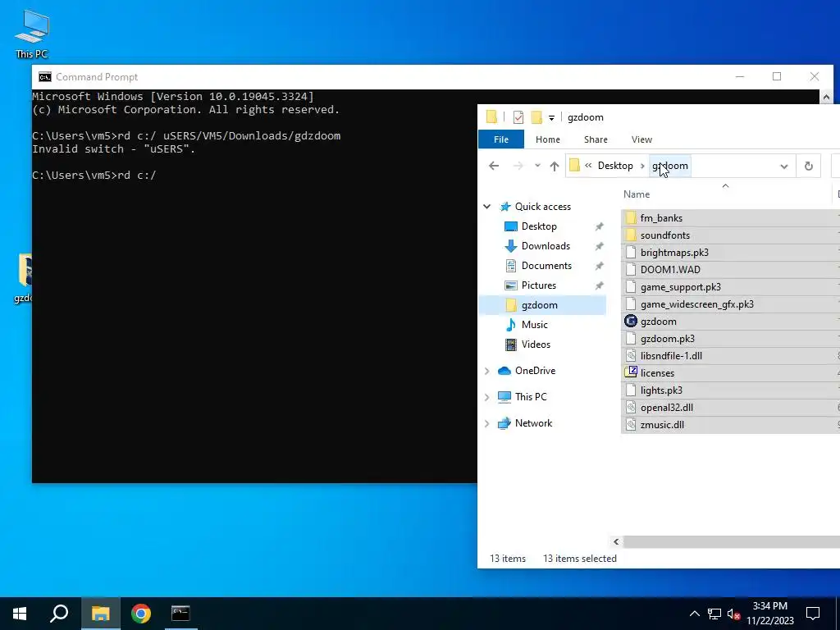Open the notification center icon
This screenshot has height=630, width=840.
813,614
